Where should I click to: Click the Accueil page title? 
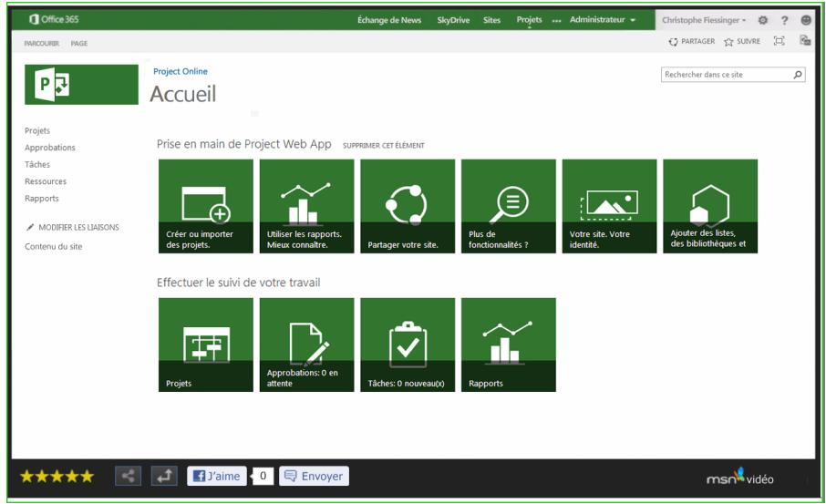pos(182,94)
